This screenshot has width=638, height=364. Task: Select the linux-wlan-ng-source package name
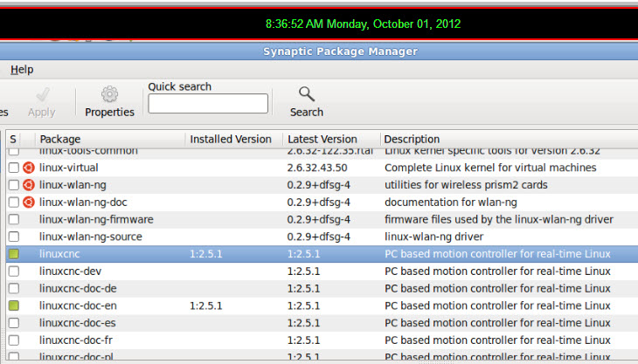90,237
